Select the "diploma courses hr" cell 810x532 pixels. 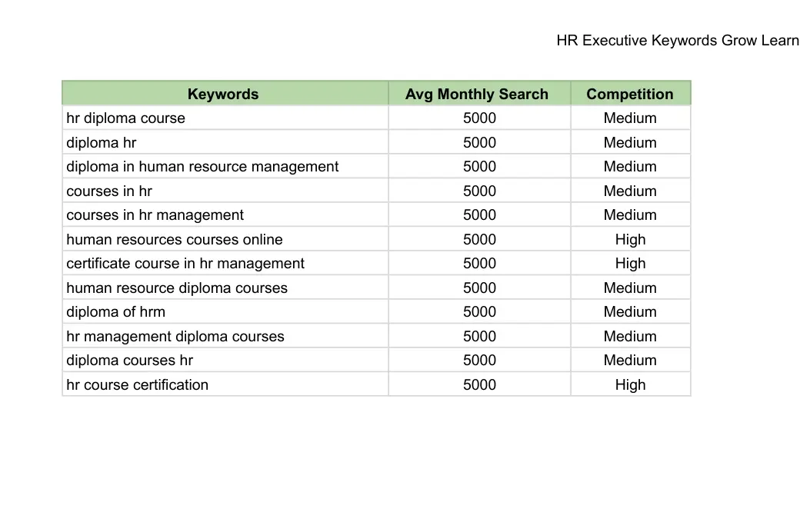(129, 361)
